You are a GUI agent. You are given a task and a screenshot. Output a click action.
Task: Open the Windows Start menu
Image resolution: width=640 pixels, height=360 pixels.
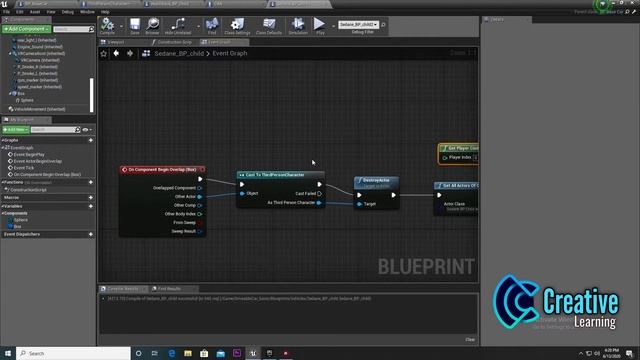8,353
